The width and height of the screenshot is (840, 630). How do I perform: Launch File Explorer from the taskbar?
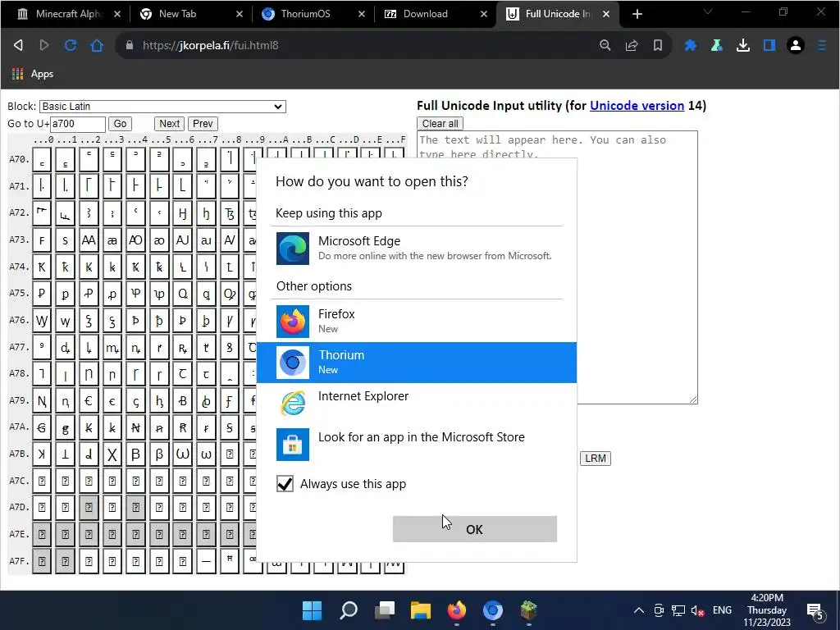(421, 610)
